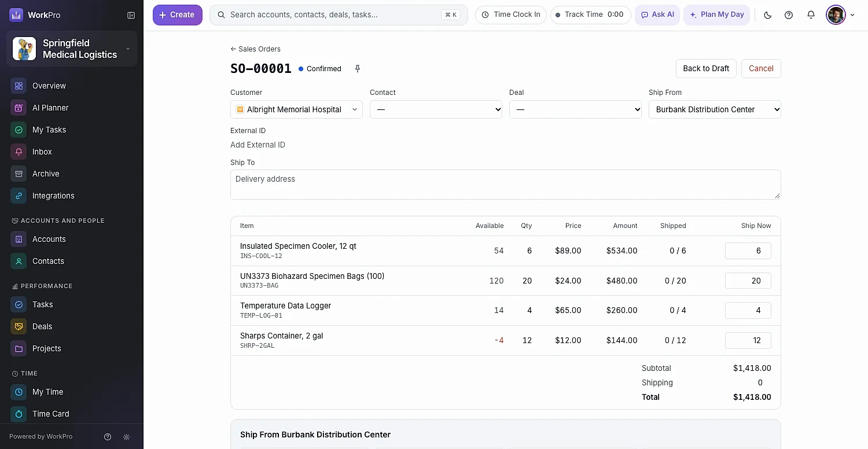
Task: Click Add External ID
Action: click(258, 145)
